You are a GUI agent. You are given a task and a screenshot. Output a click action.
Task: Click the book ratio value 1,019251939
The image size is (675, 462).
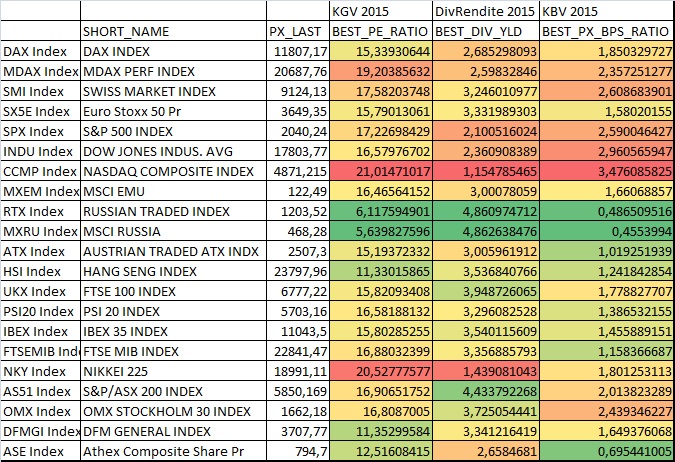tap(607, 251)
